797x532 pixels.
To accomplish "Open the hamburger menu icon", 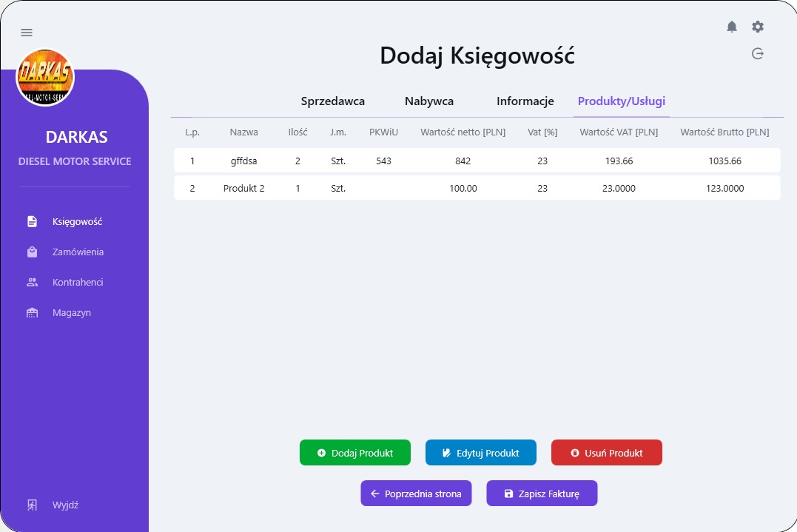I will click(27, 33).
